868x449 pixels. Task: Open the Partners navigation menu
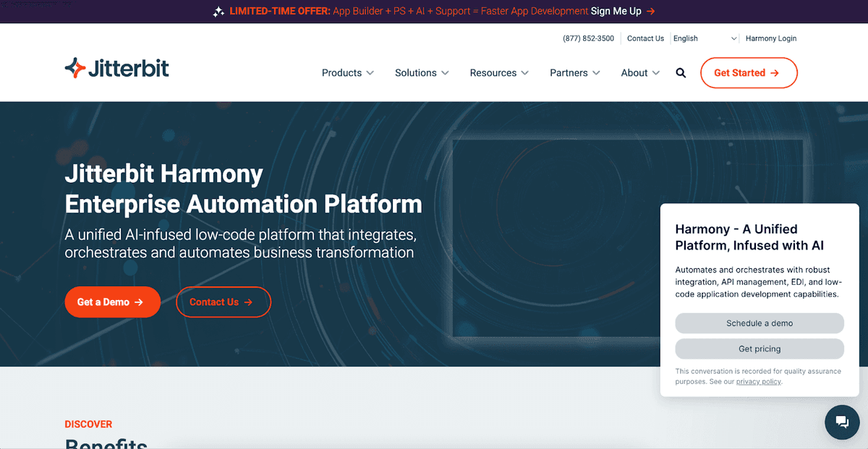(575, 73)
